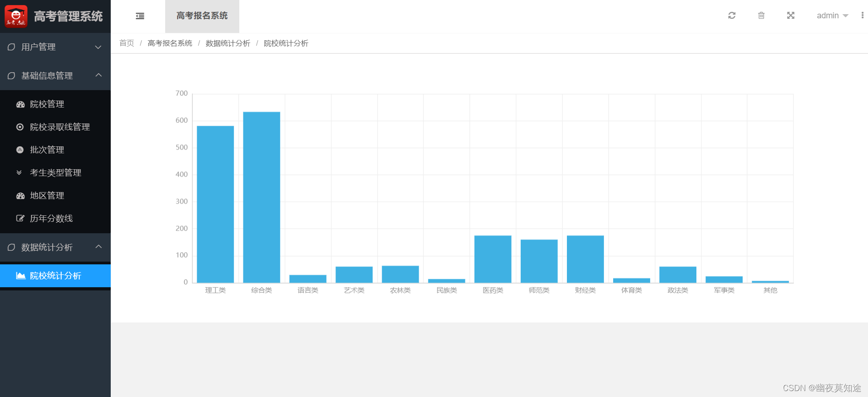Select 考生类型管理 menu item
The image size is (868, 397).
[55, 173]
